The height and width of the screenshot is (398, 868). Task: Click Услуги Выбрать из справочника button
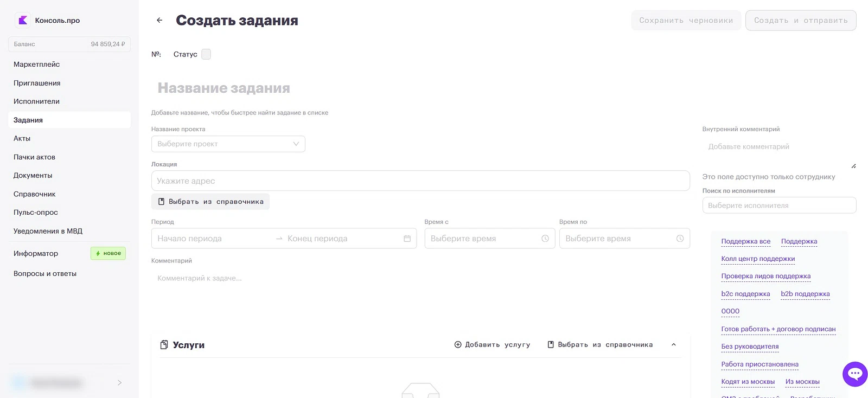click(600, 345)
